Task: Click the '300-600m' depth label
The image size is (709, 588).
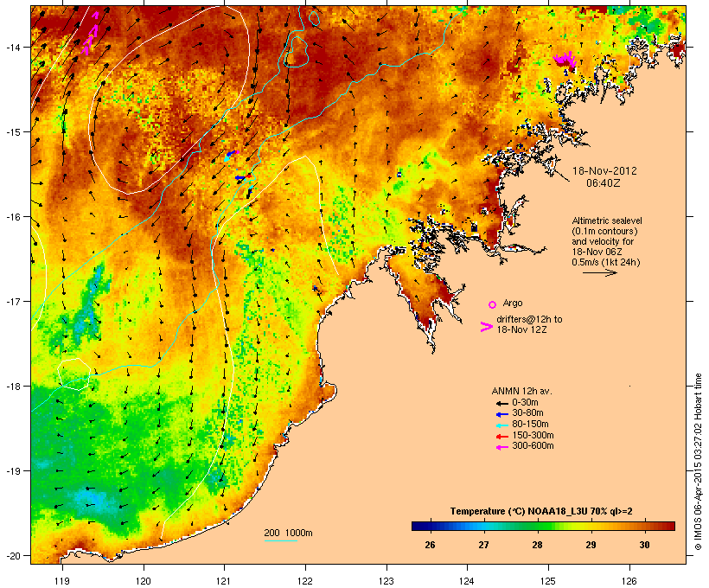Action: [533, 446]
